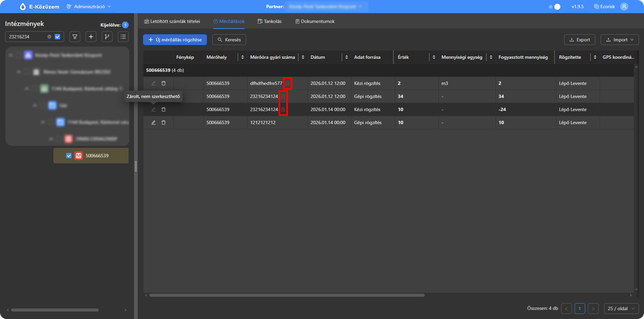Screen dimensions: 644x319
Task: Open the Adminisztráció dropdown menu
Action: coord(89,7)
